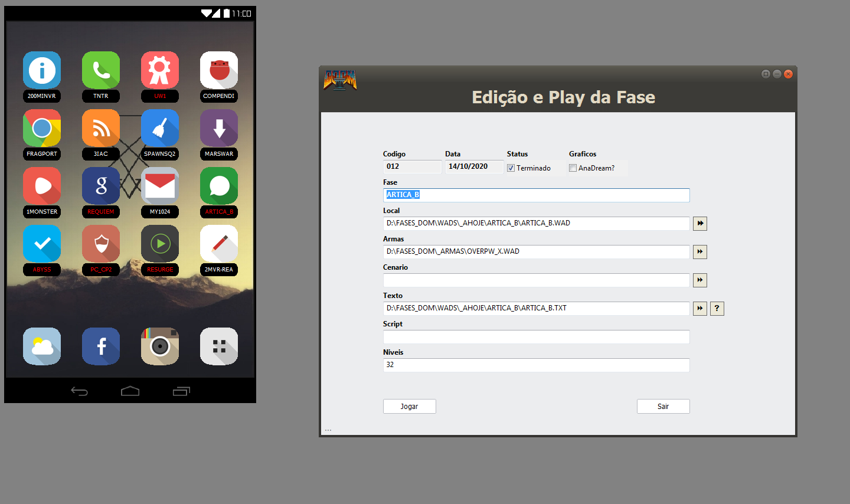
Task: Open the 200MINVR info icon
Action: [42, 70]
